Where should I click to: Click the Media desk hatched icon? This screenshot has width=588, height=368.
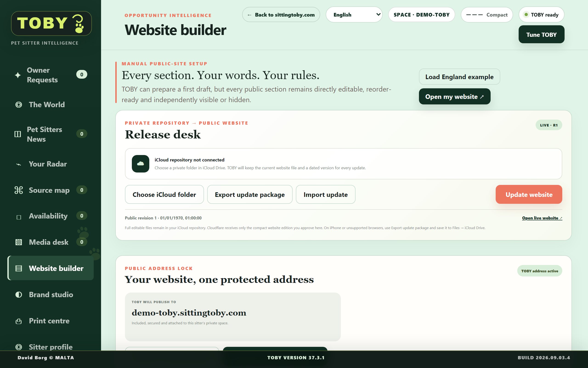click(19, 242)
